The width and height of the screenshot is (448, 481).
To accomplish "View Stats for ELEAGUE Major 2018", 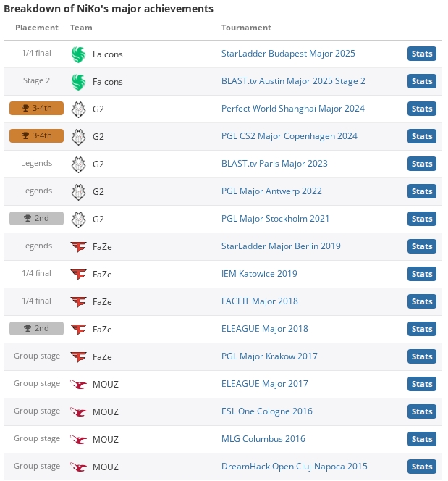I will (x=422, y=329).
